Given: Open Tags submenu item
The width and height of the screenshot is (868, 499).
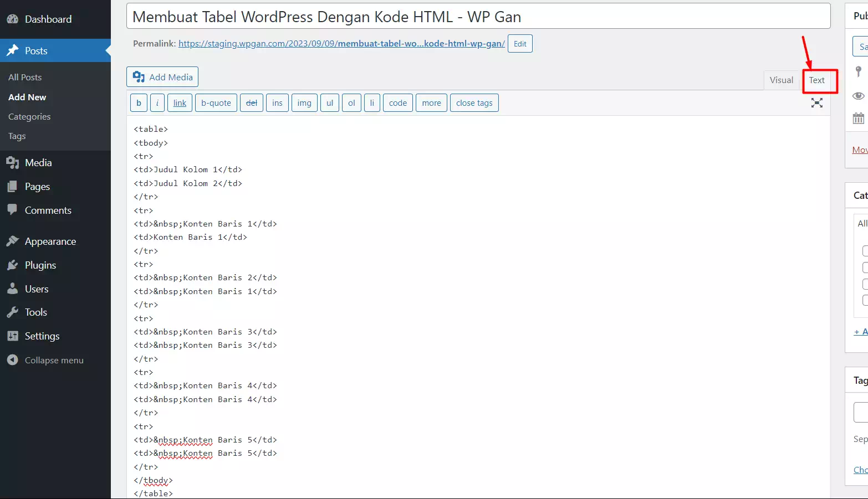Looking at the screenshot, I should tap(17, 136).
